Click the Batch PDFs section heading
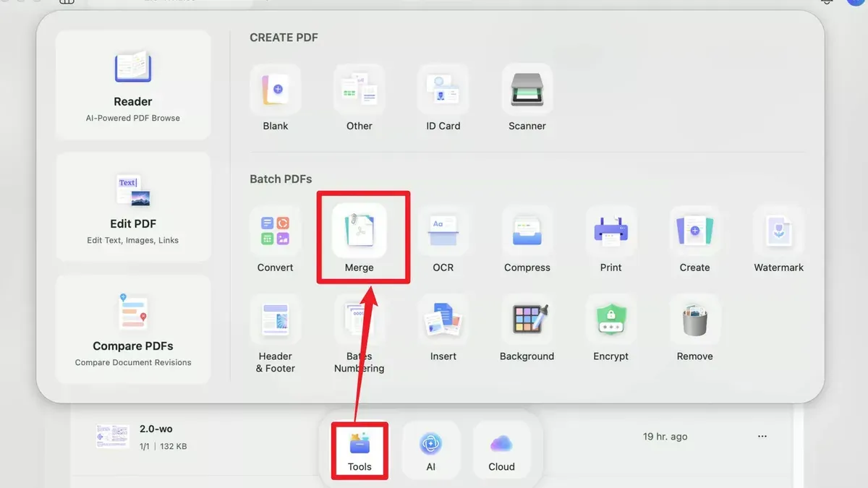Screen dimensions: 868x488 point(281,179)
